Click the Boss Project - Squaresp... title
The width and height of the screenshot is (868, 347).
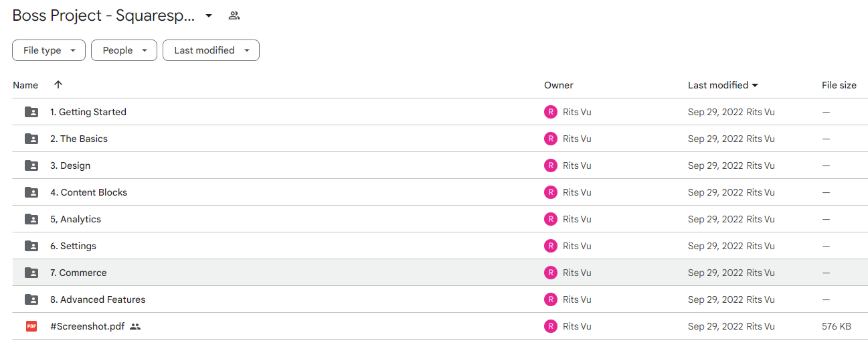(x=104, y=16)
